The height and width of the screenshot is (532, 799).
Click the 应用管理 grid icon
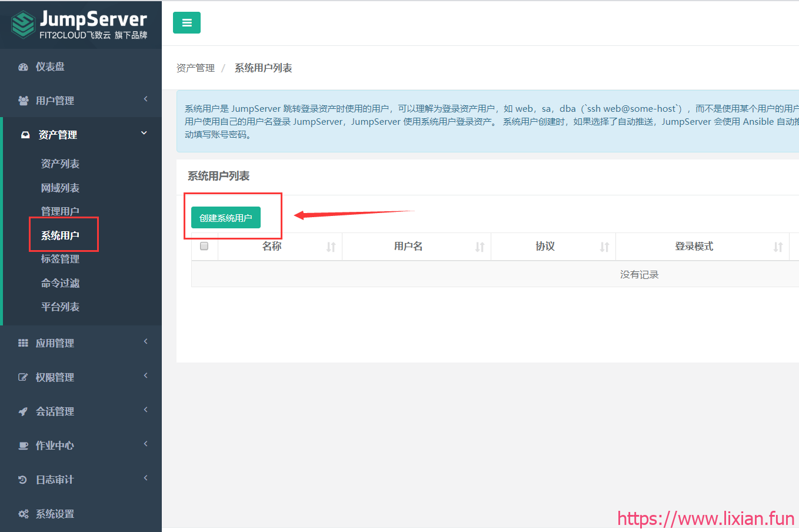(24, 343)
